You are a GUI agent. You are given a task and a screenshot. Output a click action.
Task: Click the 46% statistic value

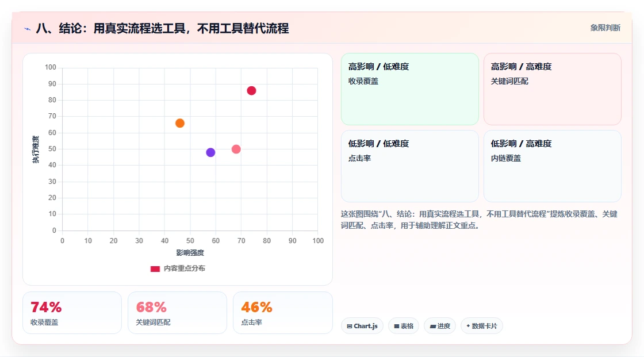click(256, 308)
